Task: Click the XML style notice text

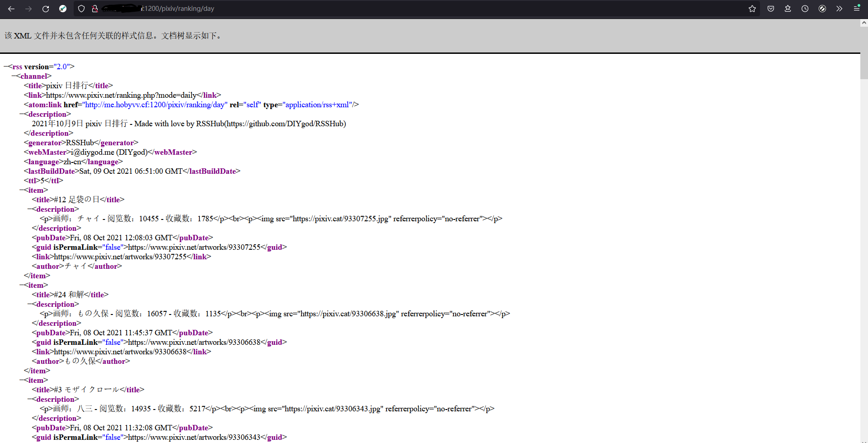Action: (114, 36)
